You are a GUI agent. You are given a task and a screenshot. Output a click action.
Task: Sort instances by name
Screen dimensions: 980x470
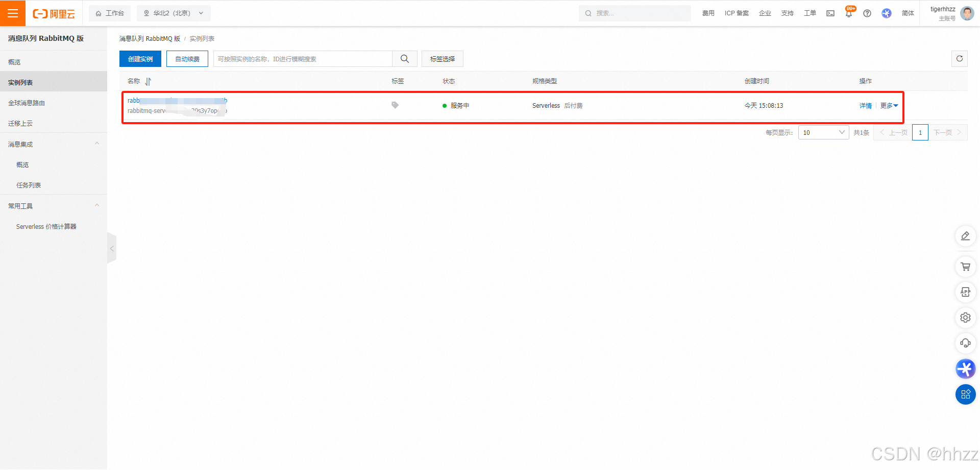point(148,81)
